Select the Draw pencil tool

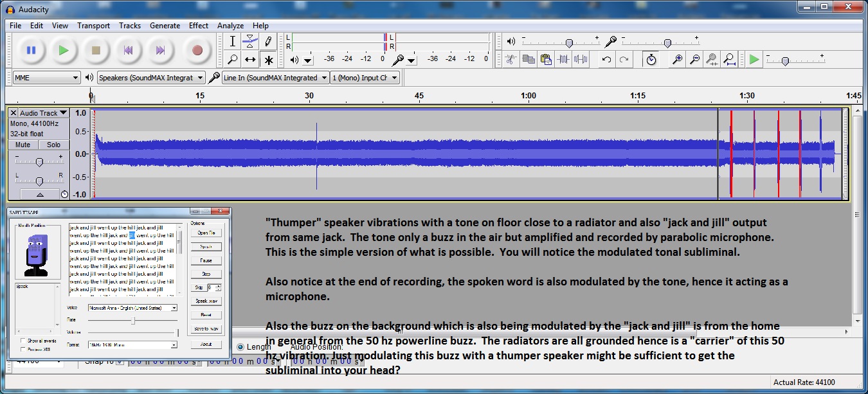268,42
